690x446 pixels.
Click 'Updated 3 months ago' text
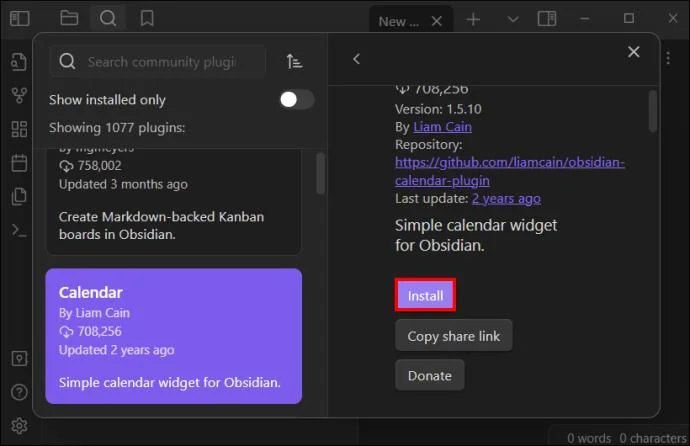(123, 184)
